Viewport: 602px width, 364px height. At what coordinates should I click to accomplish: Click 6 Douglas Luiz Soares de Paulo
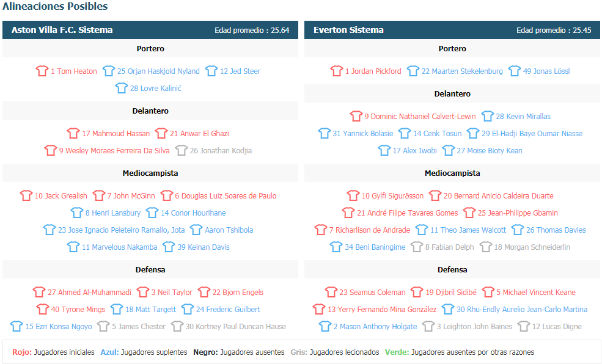point(226,195)
